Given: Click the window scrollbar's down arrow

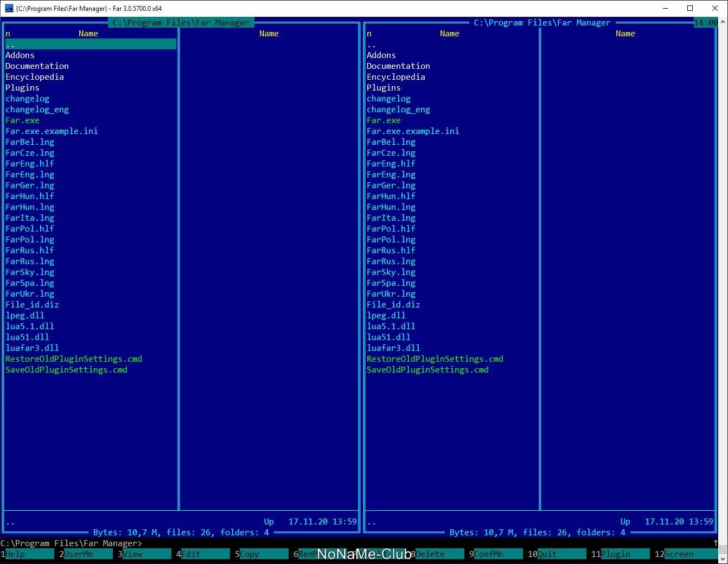Looking at the screenshot, I should click(x=723, y=559).
